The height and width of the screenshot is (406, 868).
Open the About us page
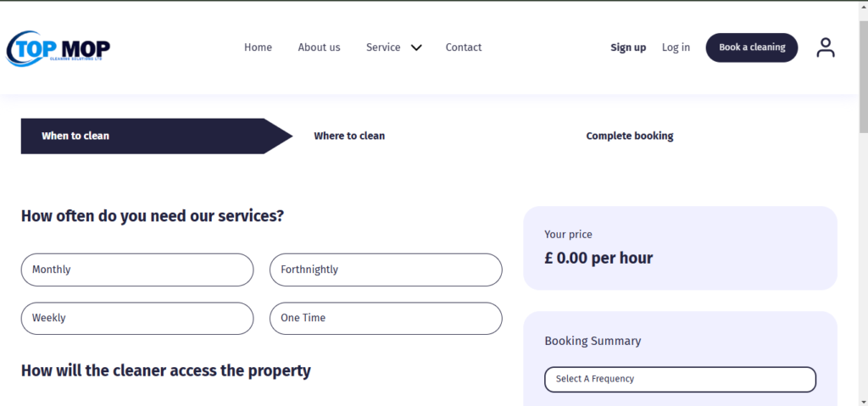pos(319,47)
